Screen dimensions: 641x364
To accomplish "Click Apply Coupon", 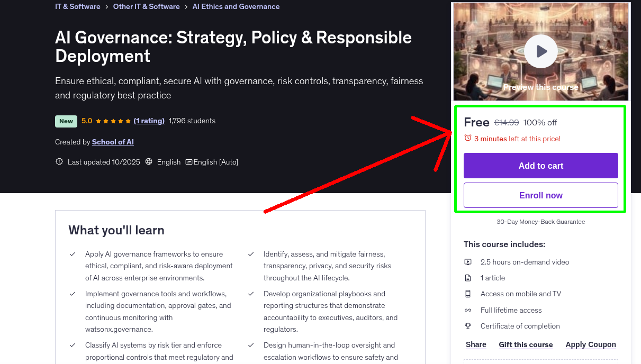I will [591, 344].
